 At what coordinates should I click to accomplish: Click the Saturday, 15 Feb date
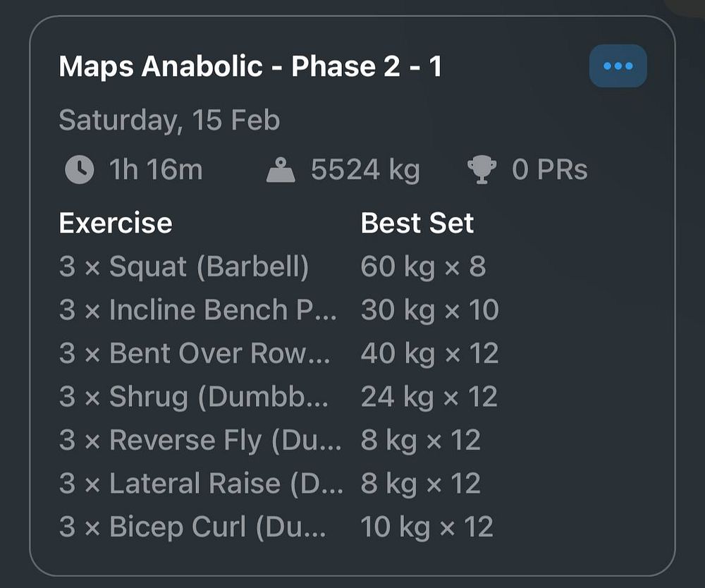click(x=169, y=120)
